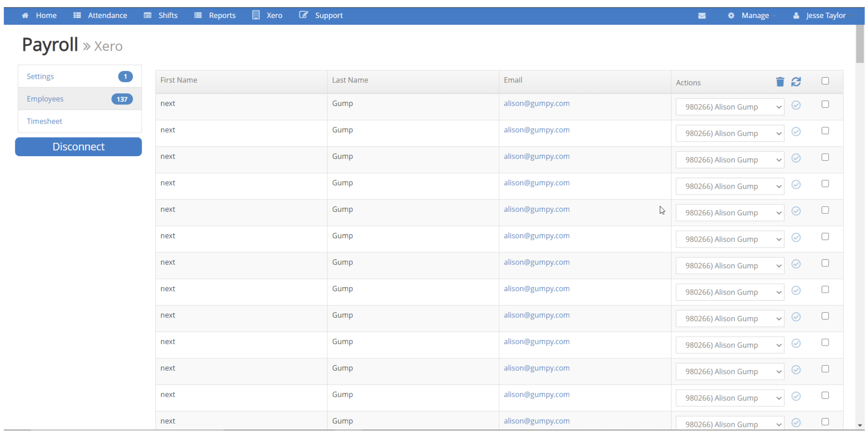
Task: Click the refresh sync icon in Actions header
Action: pyautogui.click(x=796, y=82)
